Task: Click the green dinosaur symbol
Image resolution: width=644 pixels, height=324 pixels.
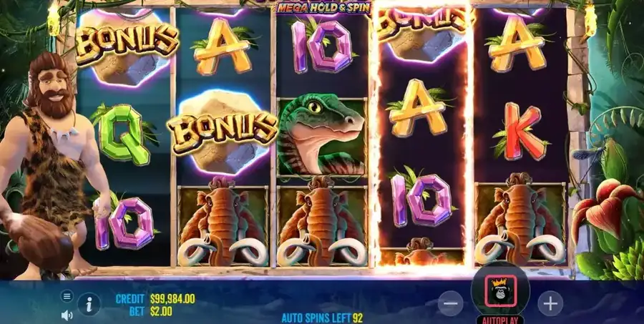Action: (321, 134)
